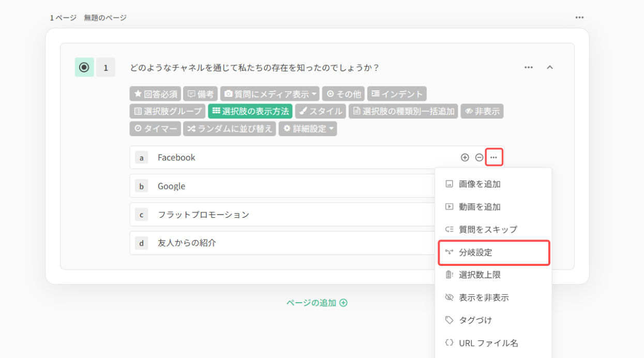Screen dimensions: 644x358
Task: Click the 選択肢の表示方法 button
Action: 250,111
